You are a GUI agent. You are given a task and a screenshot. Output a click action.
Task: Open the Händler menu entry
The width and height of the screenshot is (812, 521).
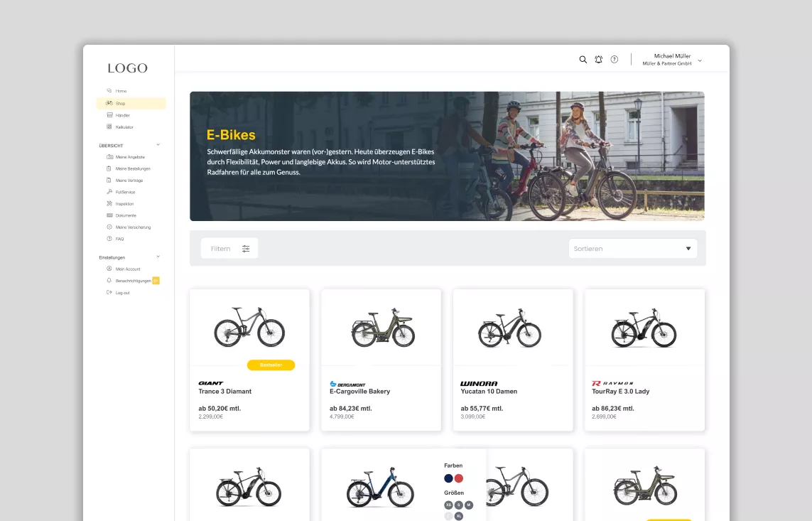point(123,115)
